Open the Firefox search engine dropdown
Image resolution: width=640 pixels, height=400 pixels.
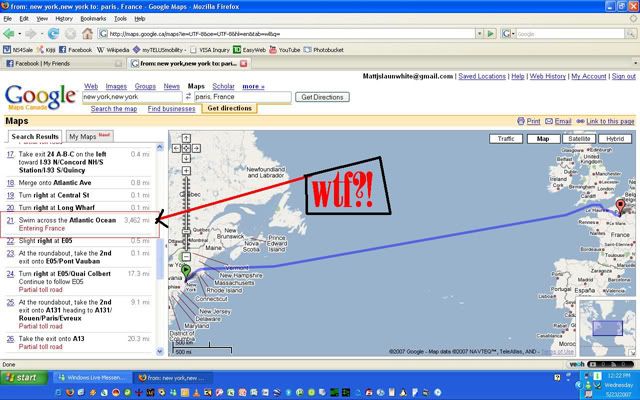coord(511,33)
